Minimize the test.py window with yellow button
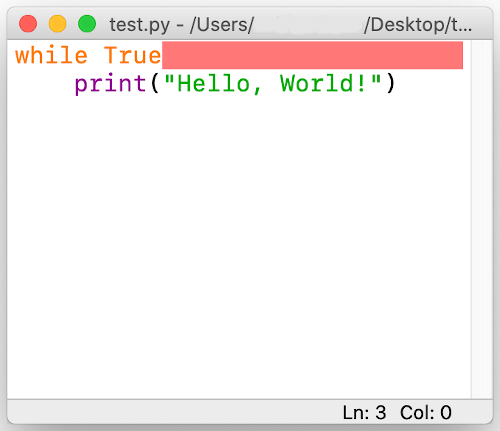 click(57, 24)
